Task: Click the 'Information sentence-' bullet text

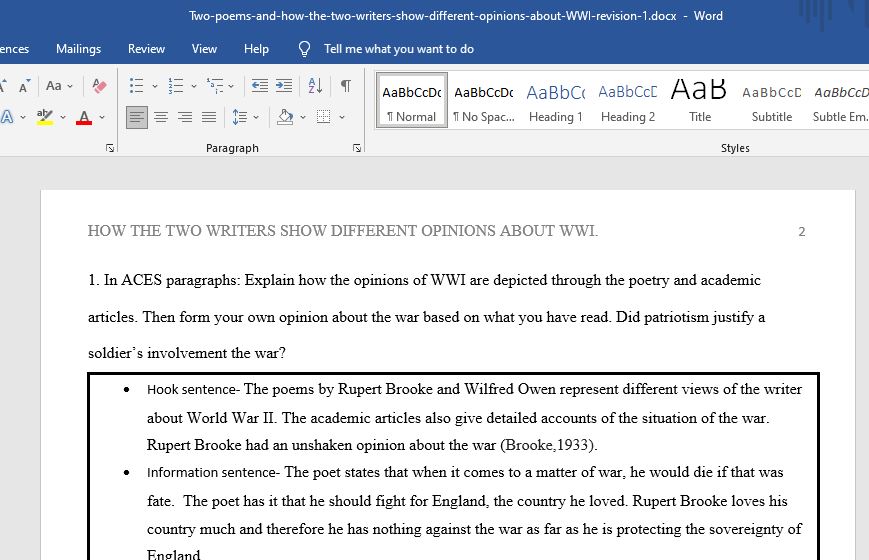Action: pos(213,472)
